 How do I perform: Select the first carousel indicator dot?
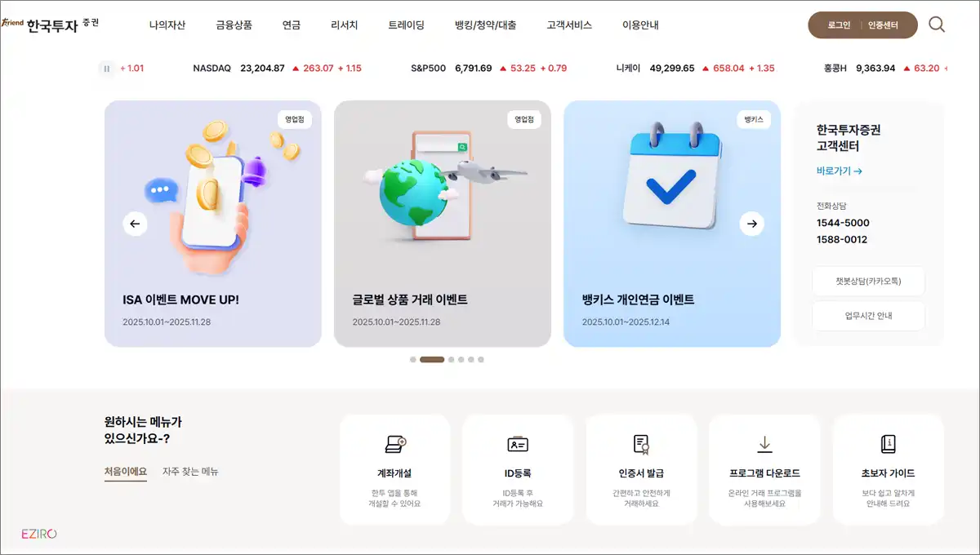tap(413, 359)
